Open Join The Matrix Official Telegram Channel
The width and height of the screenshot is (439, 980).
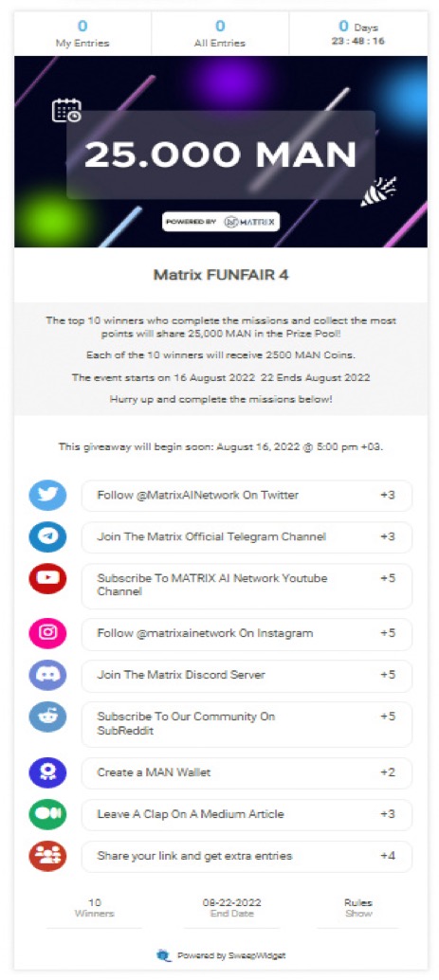[247, 536]
